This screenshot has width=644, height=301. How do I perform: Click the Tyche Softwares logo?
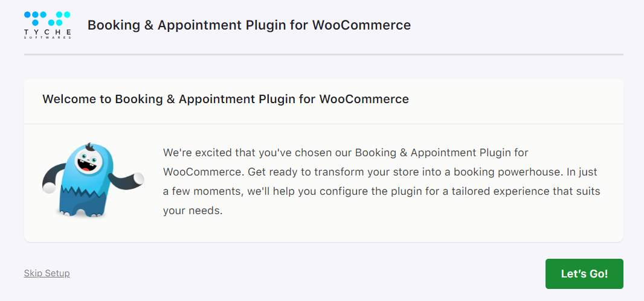click(x=48, y=25)
